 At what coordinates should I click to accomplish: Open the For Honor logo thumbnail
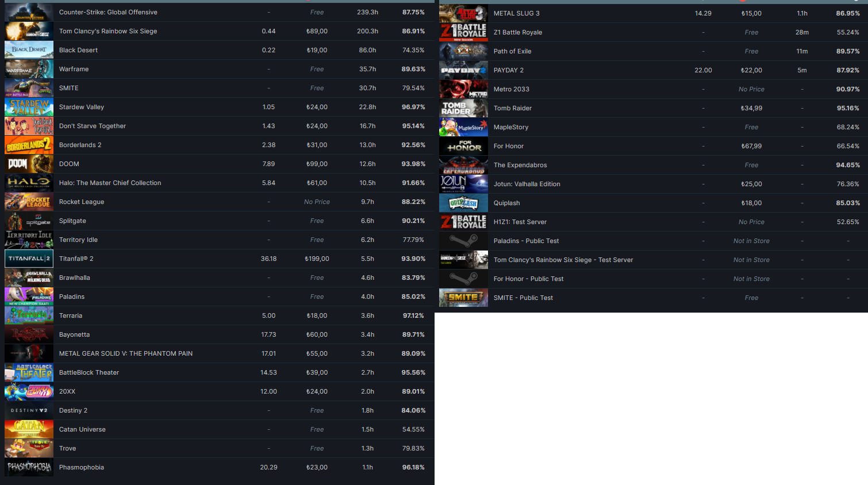coord(463,146)
